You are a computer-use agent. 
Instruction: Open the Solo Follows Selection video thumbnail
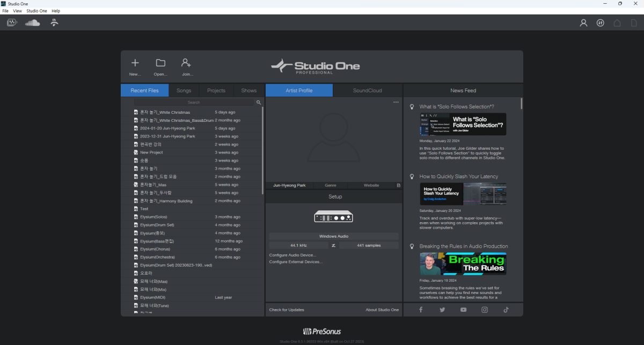tap(463, 124)
